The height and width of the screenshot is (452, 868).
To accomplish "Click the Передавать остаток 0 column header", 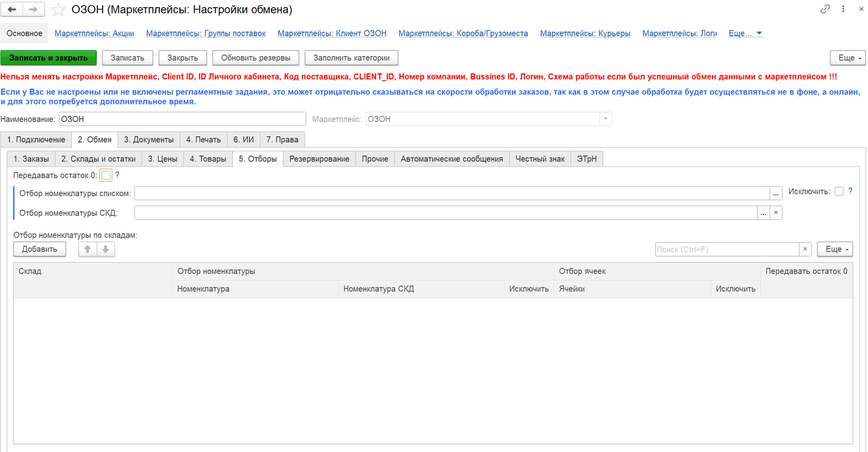I will point(807,280).
